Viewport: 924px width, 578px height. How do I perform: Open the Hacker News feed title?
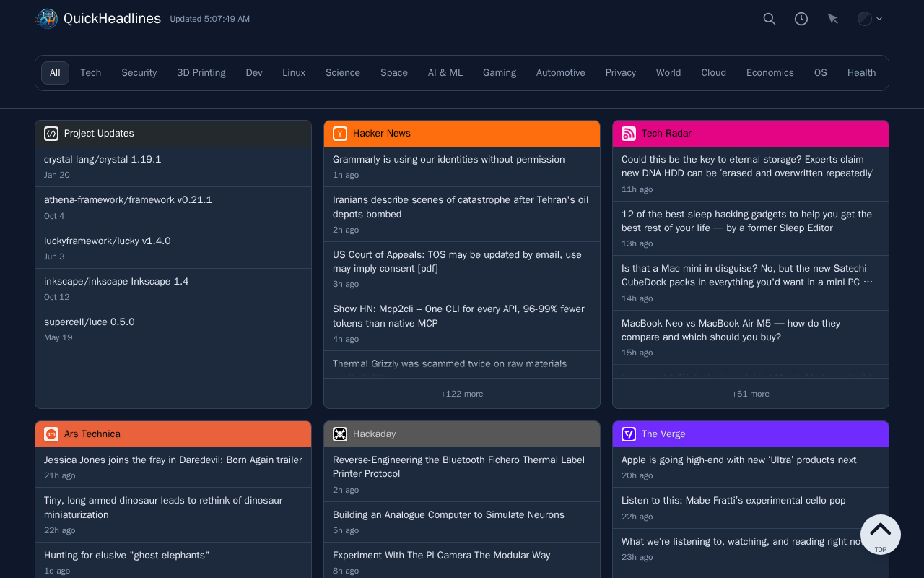click(x=382, y=134)
